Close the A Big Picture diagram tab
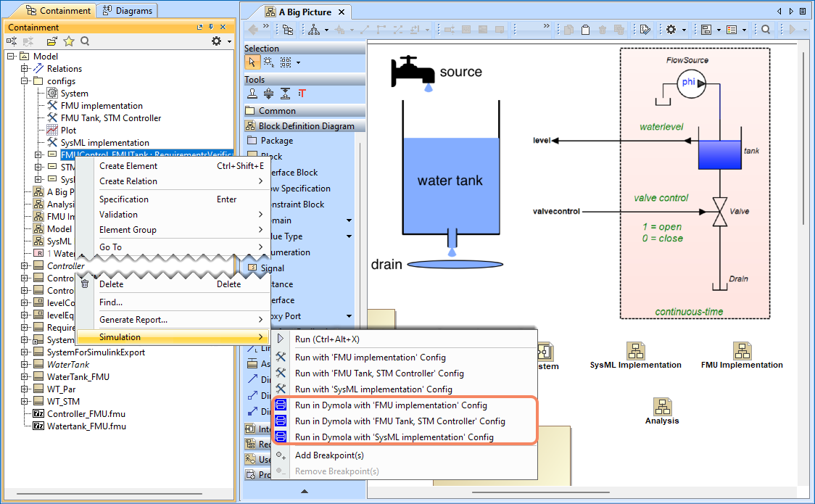 coord(342,12)
